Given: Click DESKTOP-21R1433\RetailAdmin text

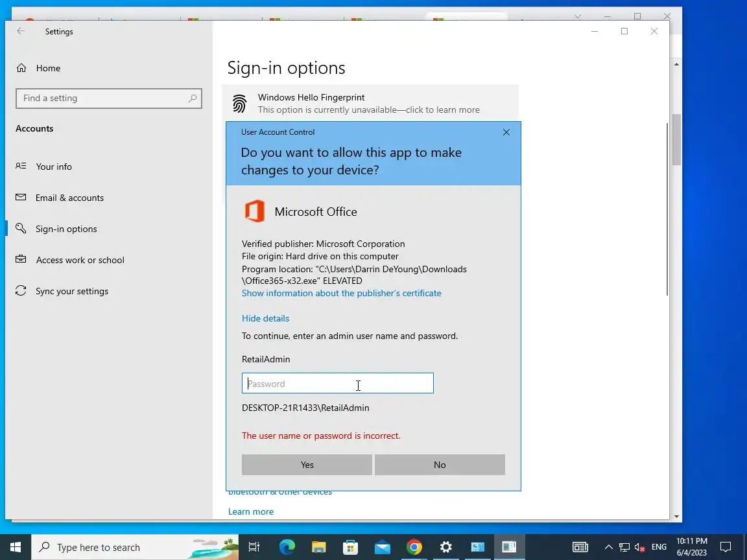Looking at the screenshot, I should pyautogui.click(x=305, y=408).
